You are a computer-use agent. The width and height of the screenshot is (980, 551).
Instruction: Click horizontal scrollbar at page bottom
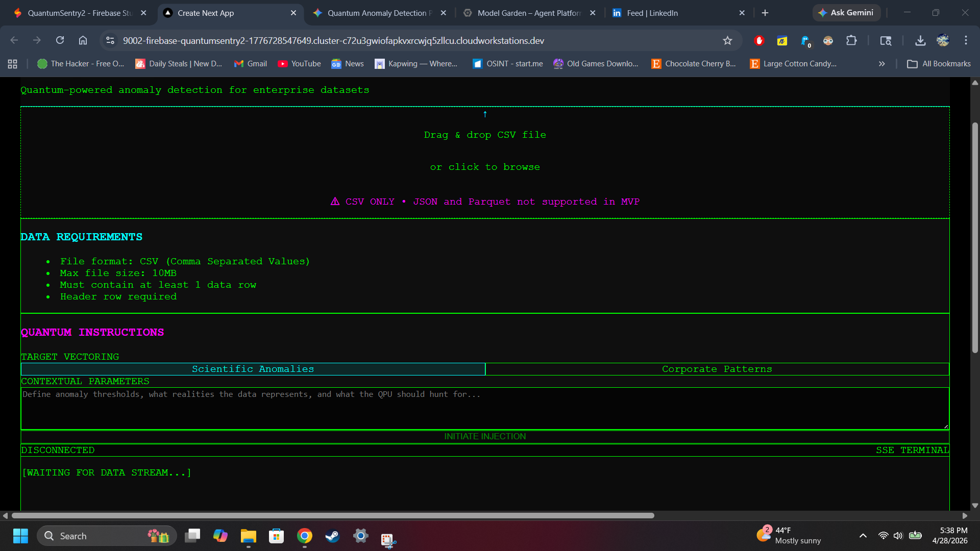click(332, 515)
